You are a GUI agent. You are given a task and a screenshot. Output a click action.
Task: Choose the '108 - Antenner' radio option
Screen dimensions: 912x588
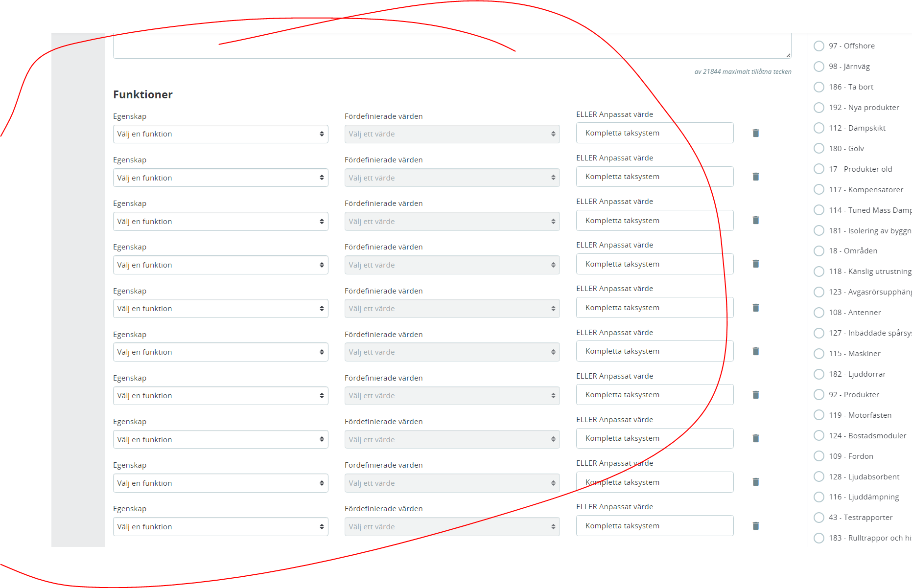[x=819, y=313]
